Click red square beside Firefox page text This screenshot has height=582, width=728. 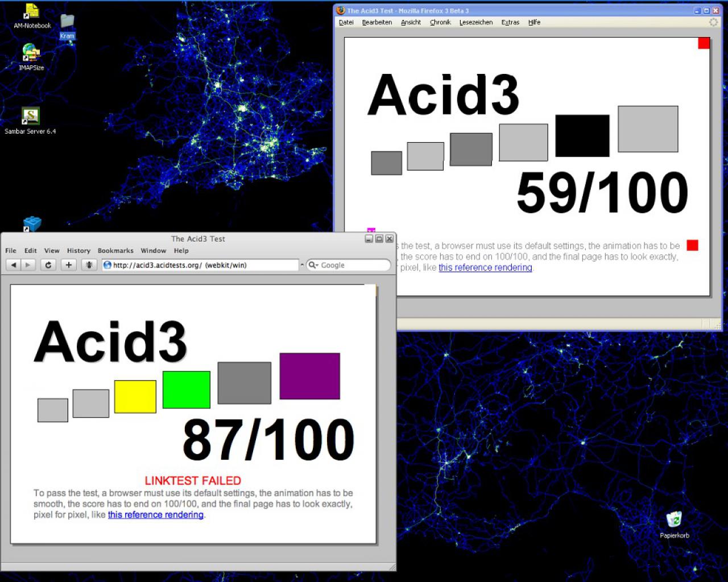click(x=692, y=245)
